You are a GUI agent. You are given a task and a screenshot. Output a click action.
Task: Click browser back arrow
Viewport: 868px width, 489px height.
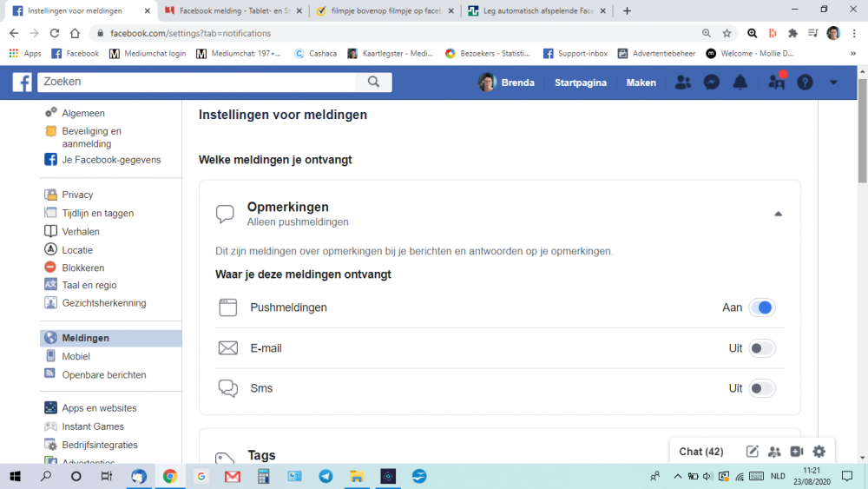coord(14,33)
